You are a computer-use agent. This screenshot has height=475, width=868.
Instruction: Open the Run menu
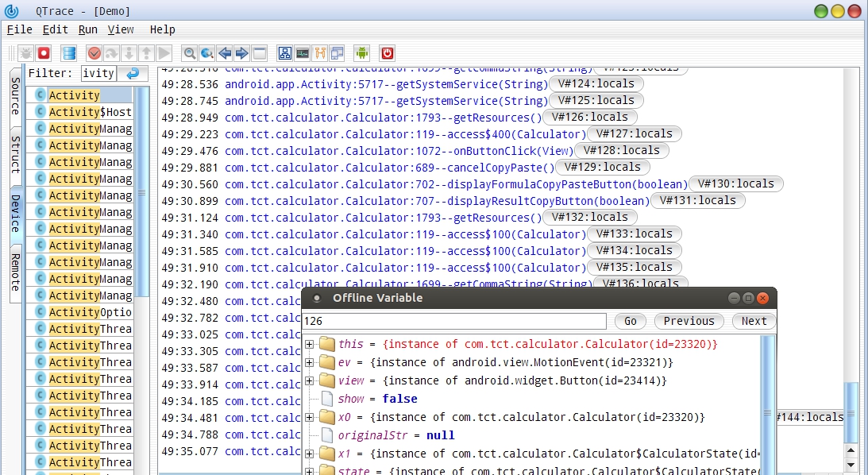[x=87, y=29]
